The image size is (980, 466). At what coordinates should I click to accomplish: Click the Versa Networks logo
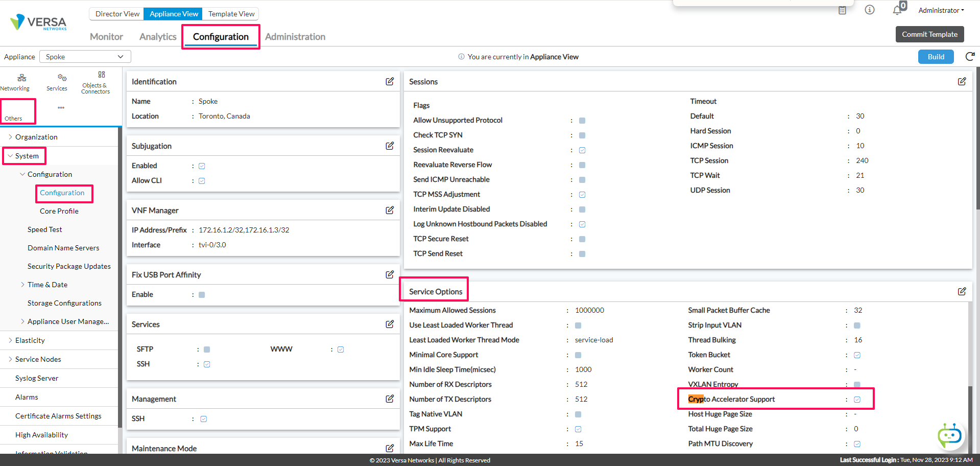point(38,22)
